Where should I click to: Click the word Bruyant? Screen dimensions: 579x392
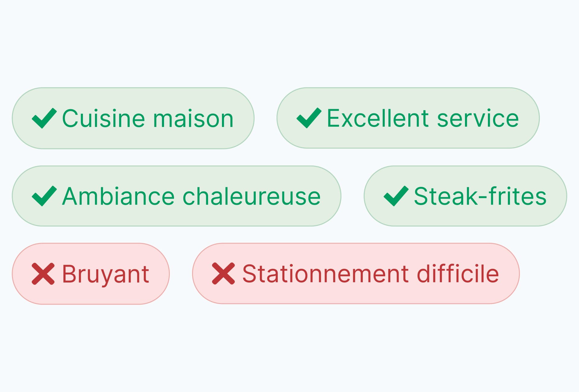106,274
